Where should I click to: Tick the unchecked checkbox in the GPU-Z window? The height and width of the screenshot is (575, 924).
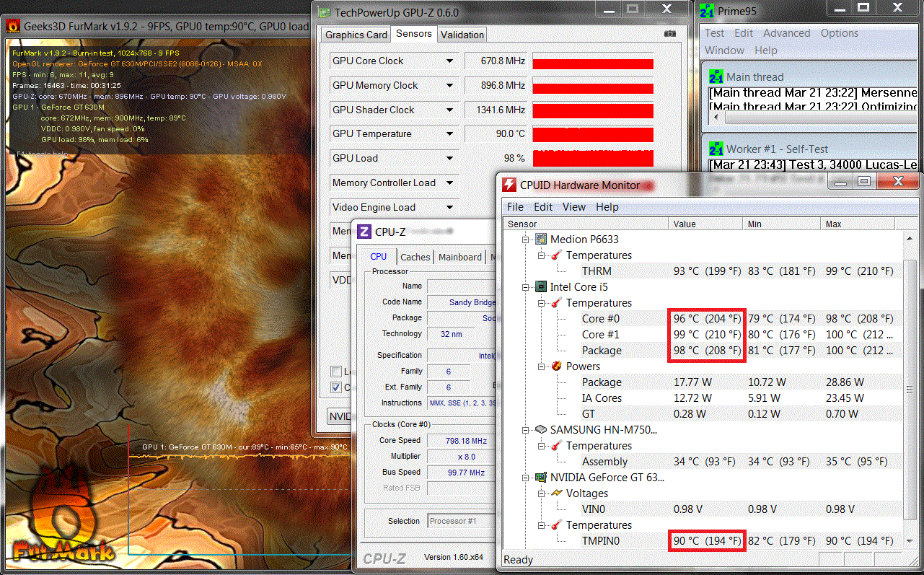336,372
